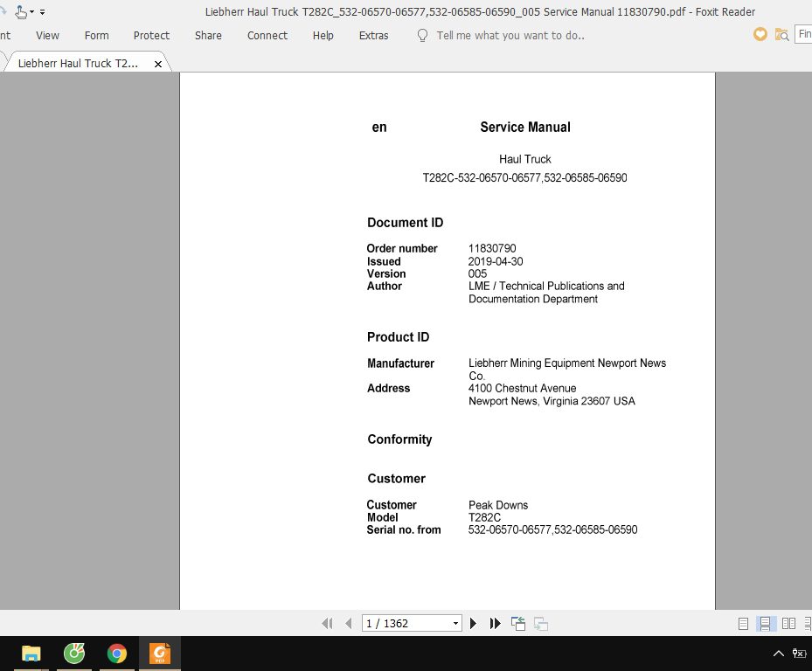Open the Extras ribbon tab
812x671 pixels.
pos(373,35)
